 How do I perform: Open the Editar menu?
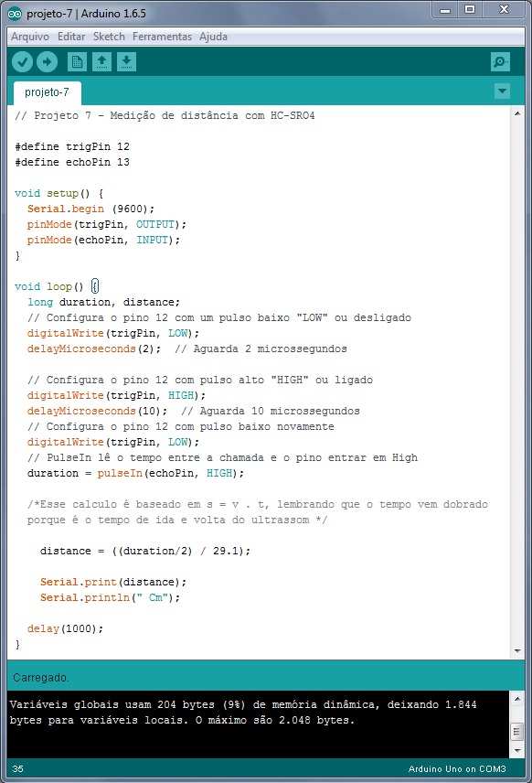[x=71, y=37]
